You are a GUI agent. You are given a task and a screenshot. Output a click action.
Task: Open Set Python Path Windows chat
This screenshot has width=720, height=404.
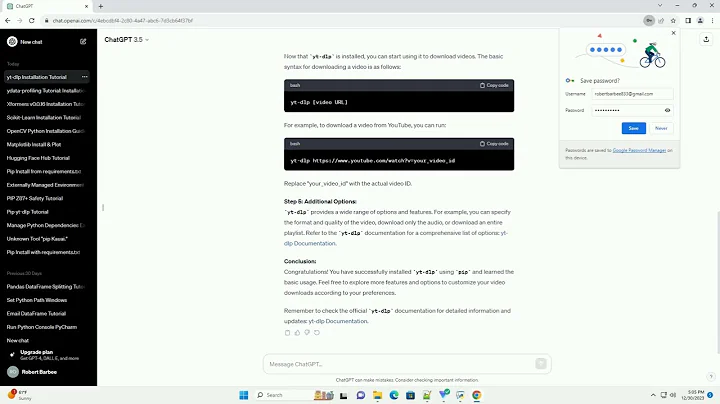coord(47,300)
